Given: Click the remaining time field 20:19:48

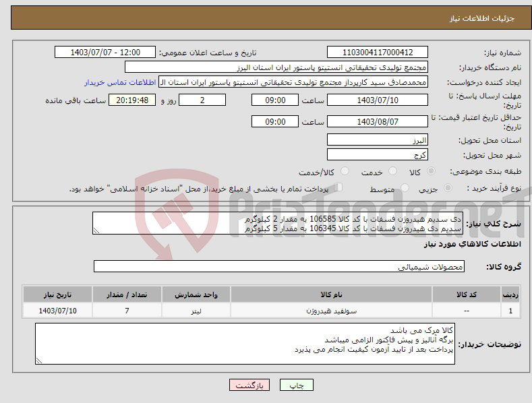Looking at the screenshot, I should 132,100.
